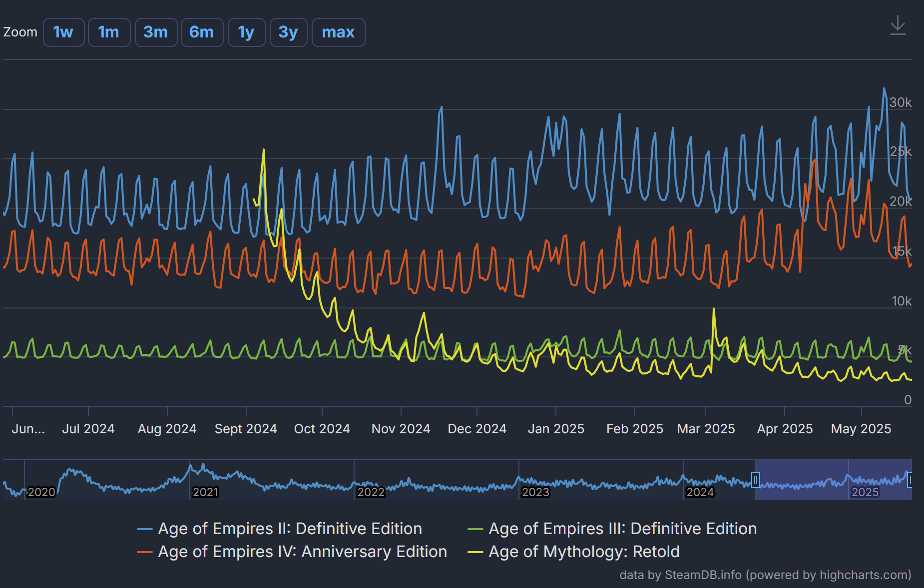This screenshot has height=588, width=924.
Task: Toggle Age of Mythology: Retold legend item
Action: tap(584, 552)
